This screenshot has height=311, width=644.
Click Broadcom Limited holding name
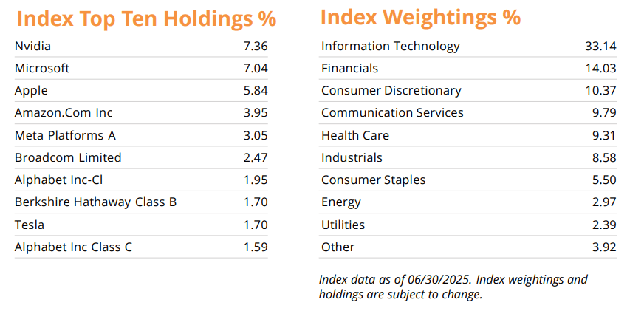click(x=68, y=157)
